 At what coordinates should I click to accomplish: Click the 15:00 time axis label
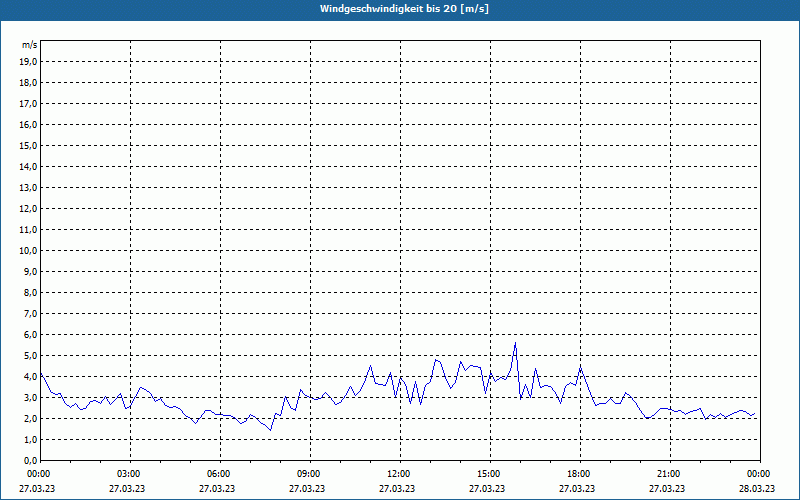(x=490, y=474)
